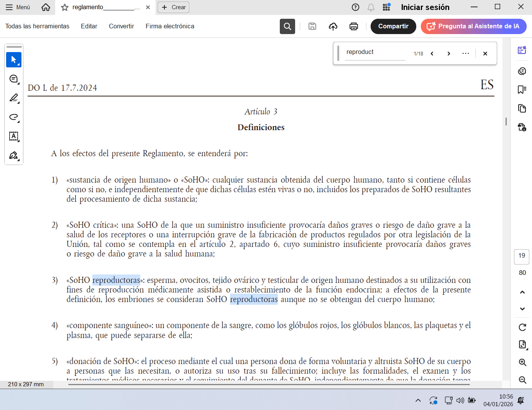
Task: Go to next search result
Action: pos(448,54)
